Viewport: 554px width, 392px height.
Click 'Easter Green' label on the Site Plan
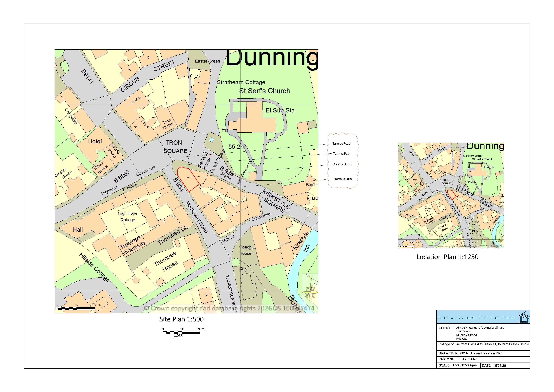tap(207, 61)
